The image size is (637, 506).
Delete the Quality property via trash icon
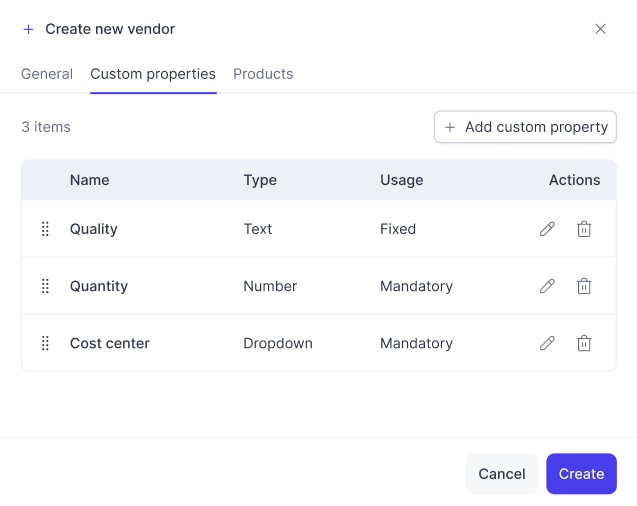tap(584, 229)
